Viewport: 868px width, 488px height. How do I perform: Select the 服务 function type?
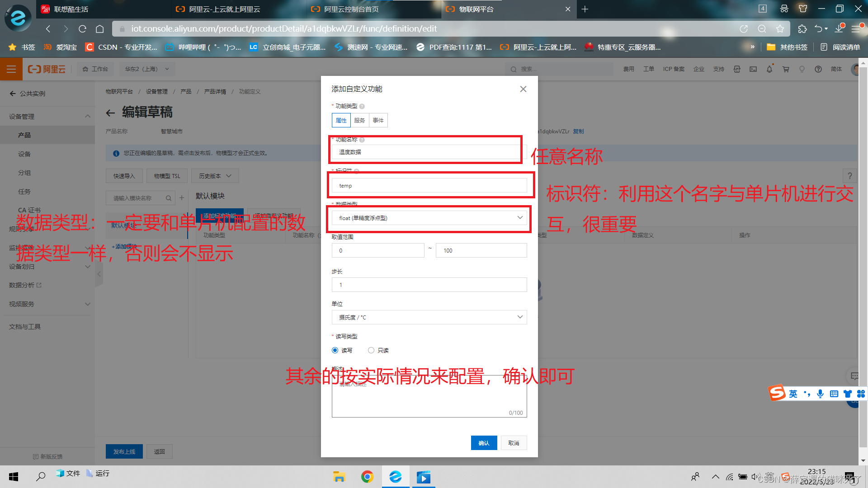(x=359, y=120)
